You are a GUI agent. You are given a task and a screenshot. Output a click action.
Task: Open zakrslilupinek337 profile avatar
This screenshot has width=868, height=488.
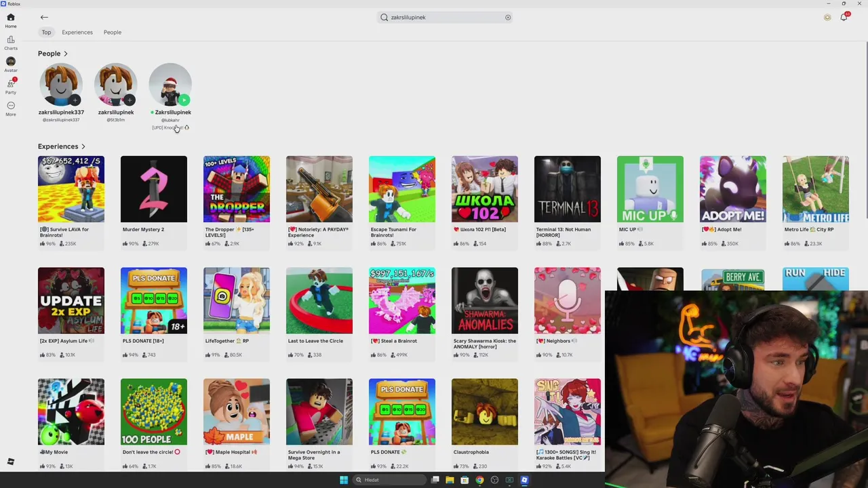(x=61, y=84)
